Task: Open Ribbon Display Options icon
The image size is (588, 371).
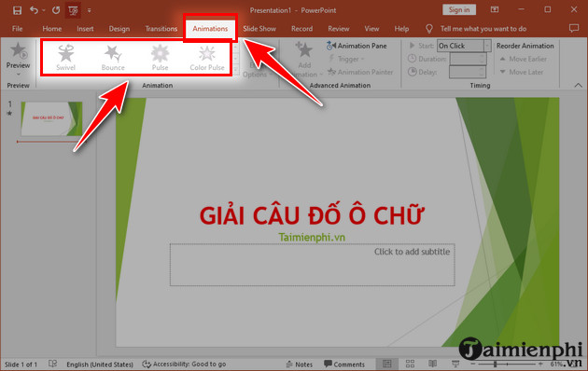Action: pos(495,9)
